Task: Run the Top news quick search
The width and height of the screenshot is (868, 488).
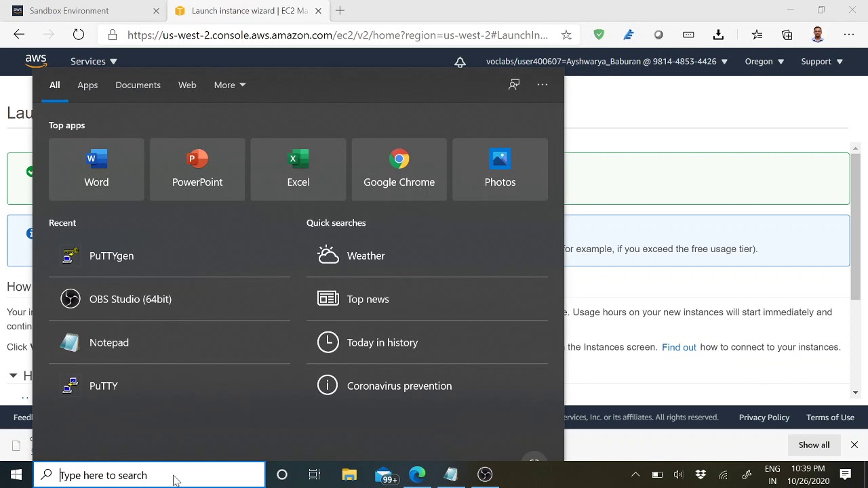Action: point(427,299)
